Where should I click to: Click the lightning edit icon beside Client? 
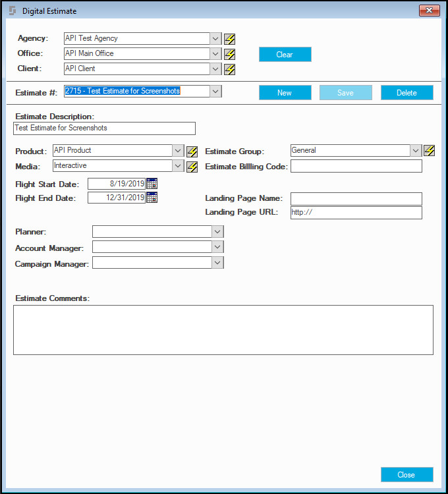tap(230, 69)
